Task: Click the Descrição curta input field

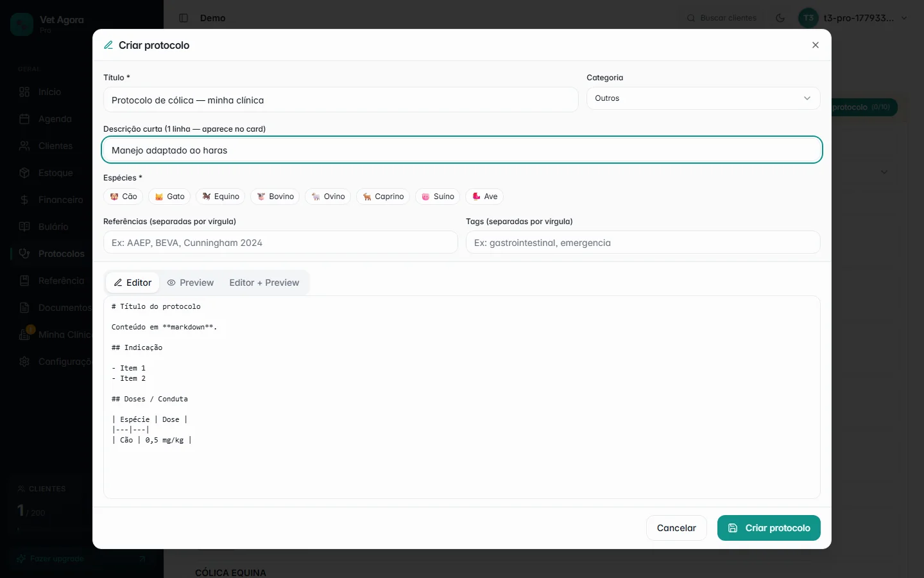Action: (462, 150)
